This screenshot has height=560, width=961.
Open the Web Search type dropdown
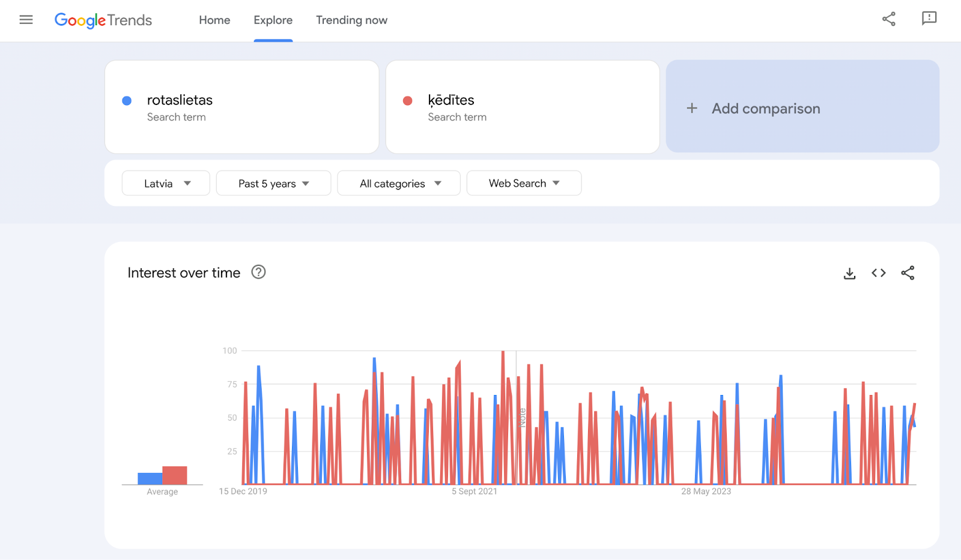click(524, 183)
